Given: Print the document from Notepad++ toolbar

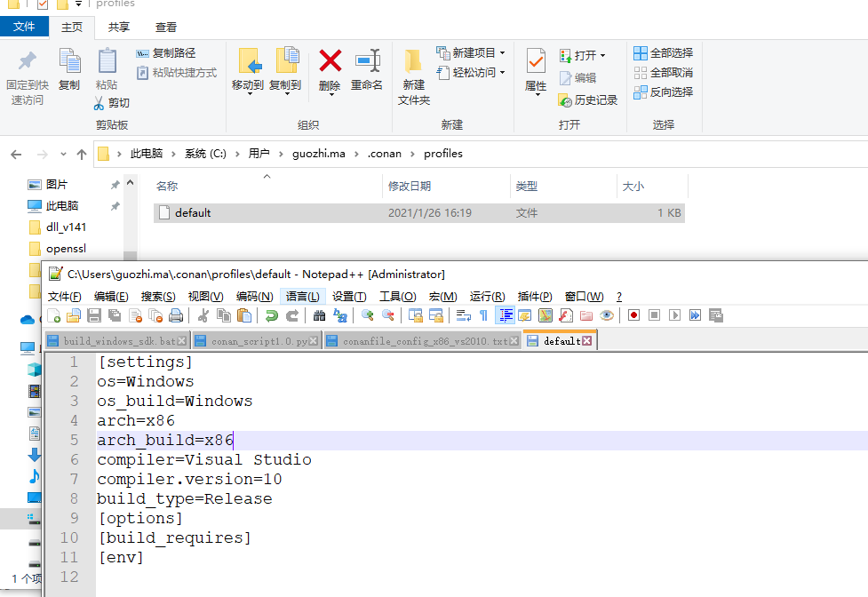Looking at the screenshot, I should pyautogui.click(x=178, y=316).
